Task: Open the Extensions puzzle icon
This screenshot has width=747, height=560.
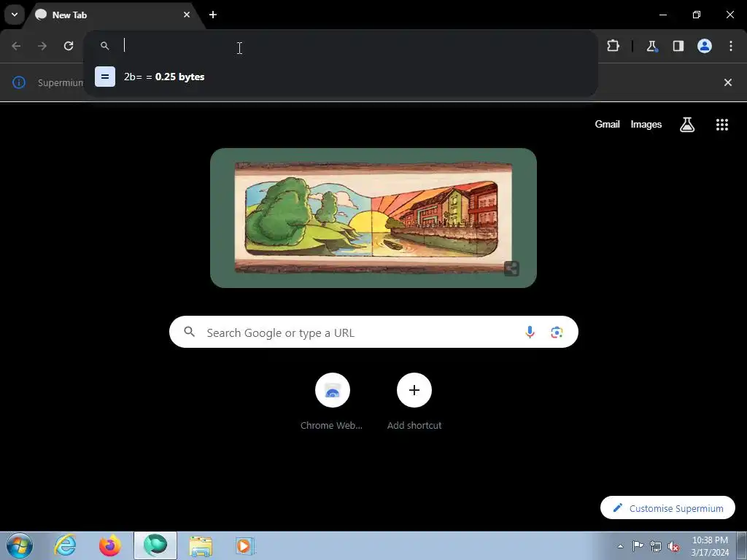Action: tap(613, 46)
